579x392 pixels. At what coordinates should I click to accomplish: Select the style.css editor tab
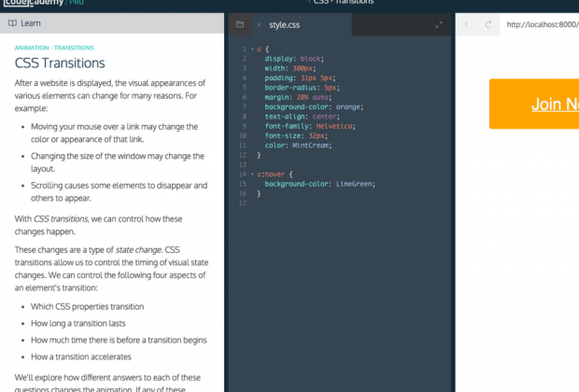coord(284,24)
